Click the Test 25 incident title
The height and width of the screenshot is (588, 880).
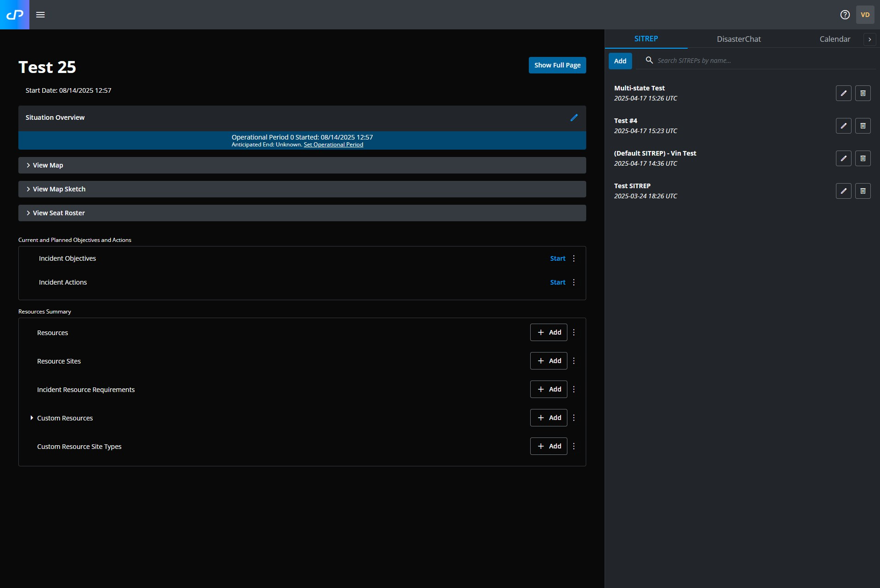click(47, 67)
